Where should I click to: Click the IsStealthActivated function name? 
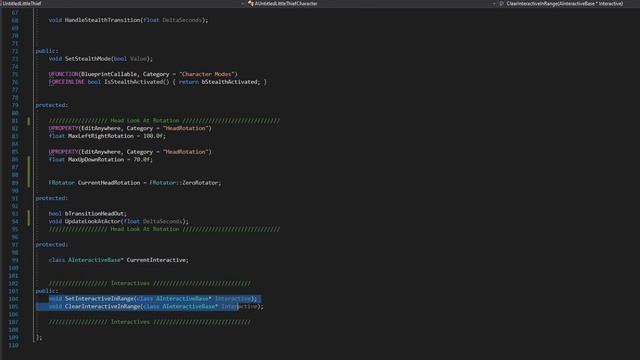click(133, 82)
